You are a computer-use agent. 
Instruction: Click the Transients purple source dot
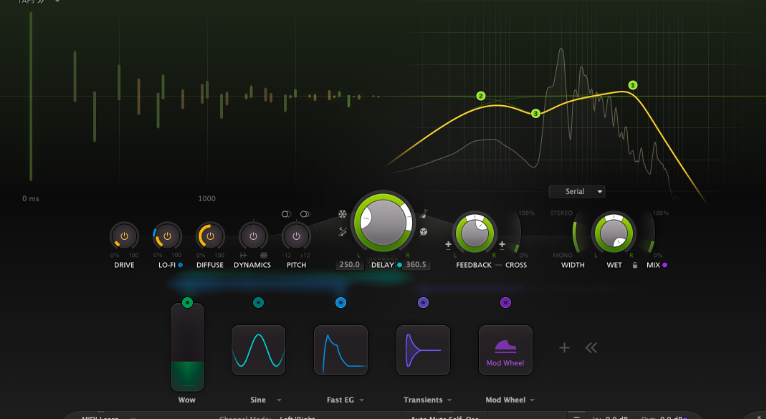click(x=423, y=302)
